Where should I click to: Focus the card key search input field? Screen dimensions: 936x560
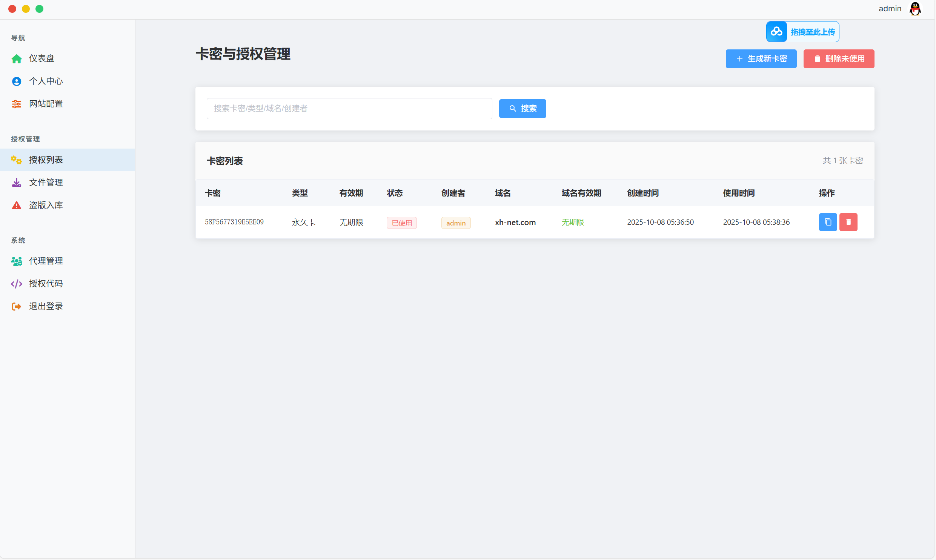349,109
